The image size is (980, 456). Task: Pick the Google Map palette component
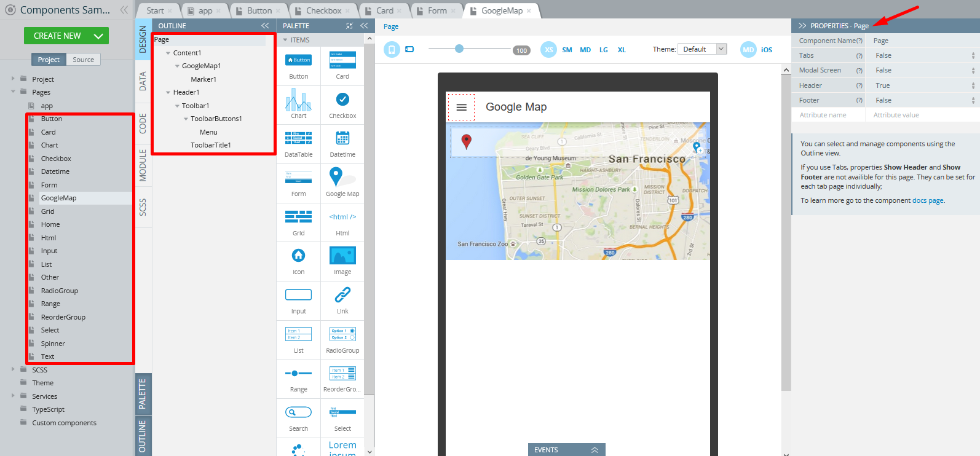tap(342, 183)
